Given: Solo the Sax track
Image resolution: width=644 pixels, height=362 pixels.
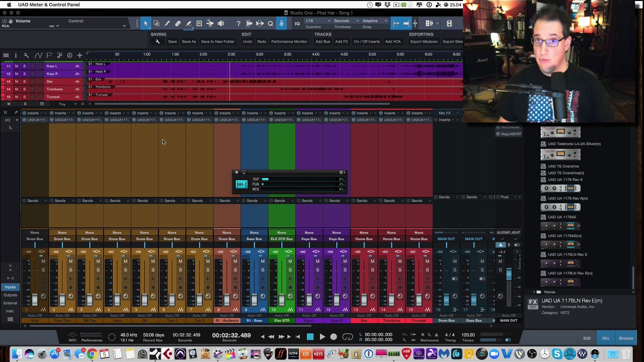Looking at the screenshot, I should coord(24,81).
